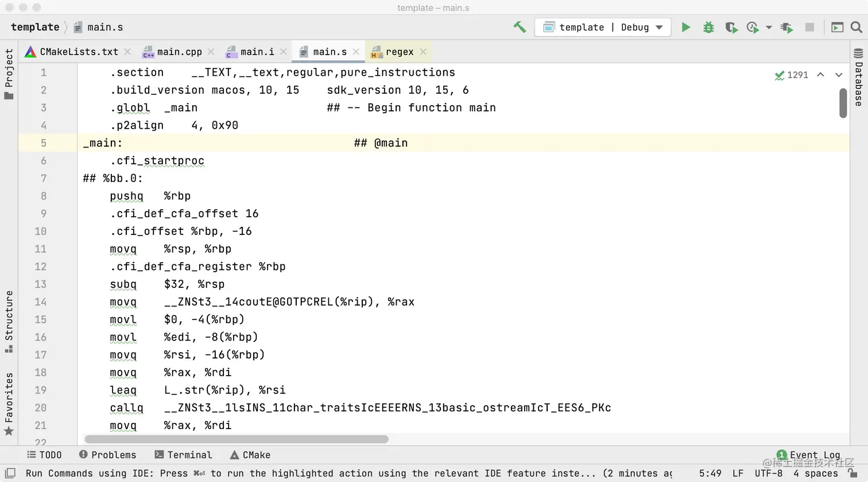Go to previous highlighted problem arrow
The image size is (868, 482).
(820, 75)
